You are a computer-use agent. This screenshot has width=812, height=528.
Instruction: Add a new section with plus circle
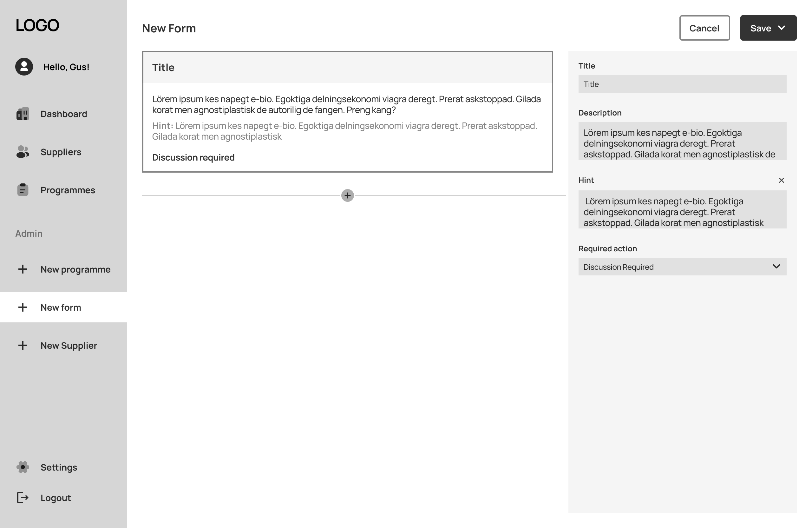347,195
